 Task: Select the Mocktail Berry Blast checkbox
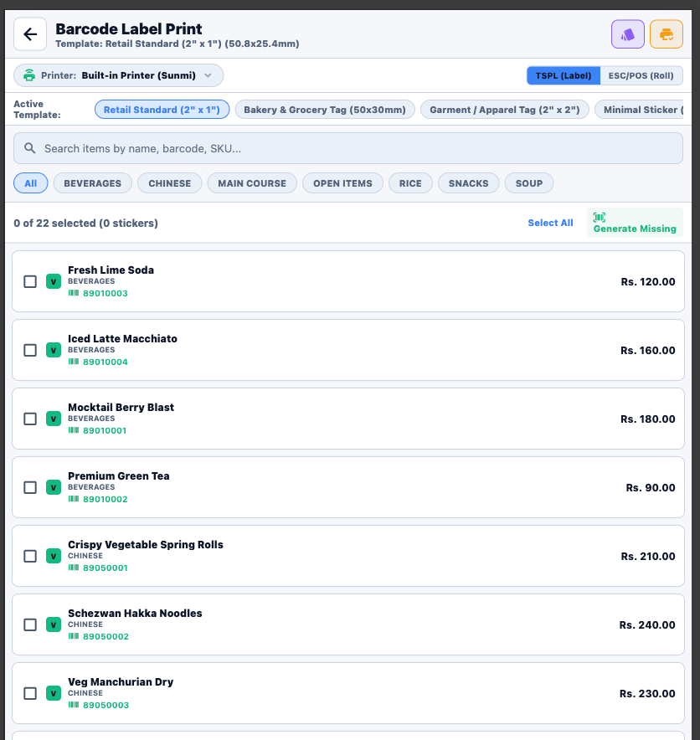[30, 419]
